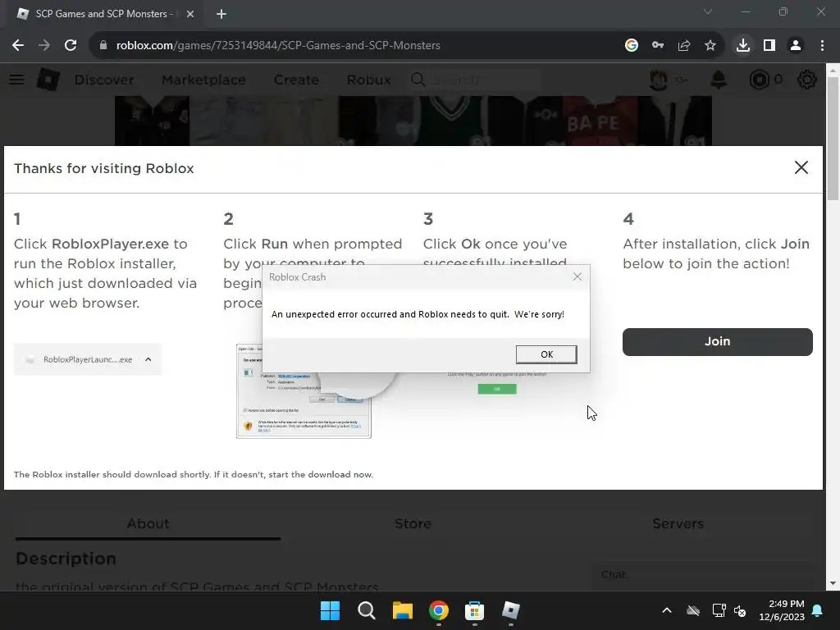Expand the download item options chevron
Viewport: 840px width, 630px height.
pyautogui.click(x=148, y=359)
